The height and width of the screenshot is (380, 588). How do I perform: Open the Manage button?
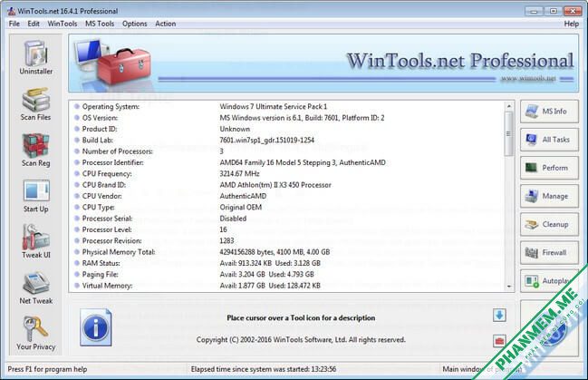tap(549, 196)
